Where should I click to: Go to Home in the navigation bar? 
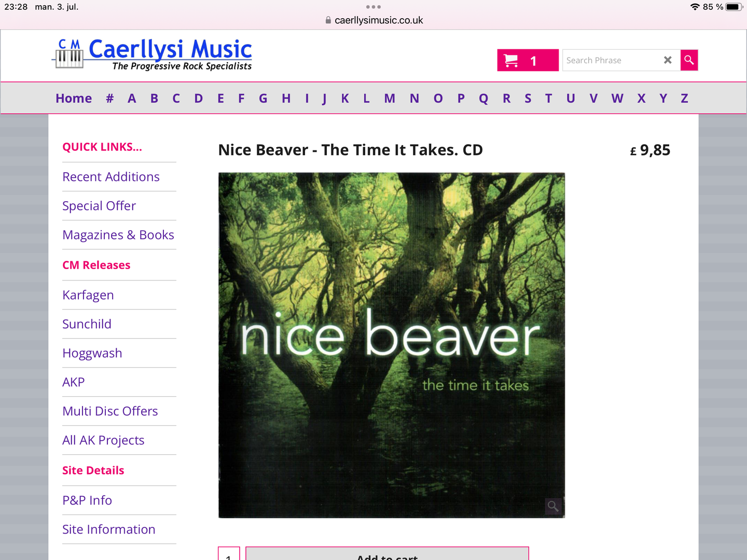tap(74, 99)
